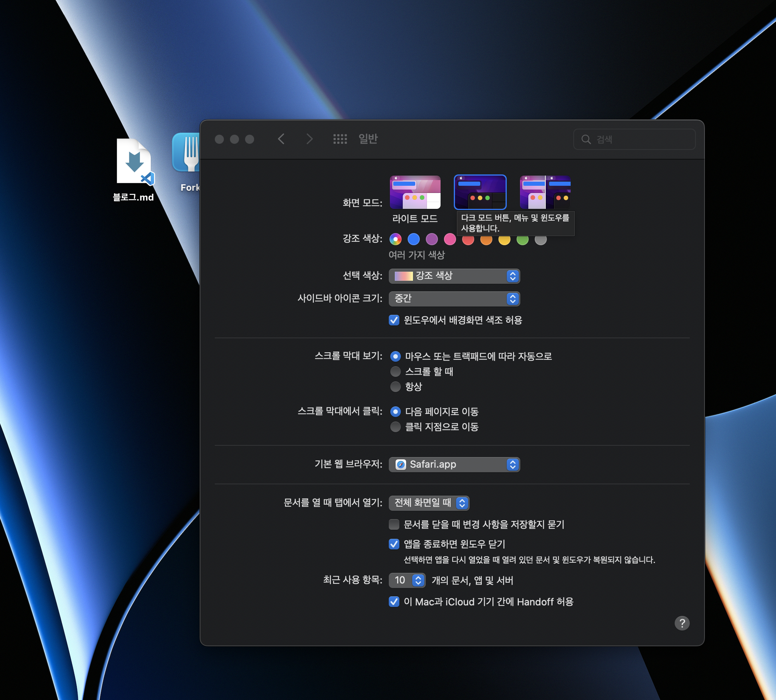Select 스크롤 할 때 radio button
The image size is (776, 700).
pos(396,372)
